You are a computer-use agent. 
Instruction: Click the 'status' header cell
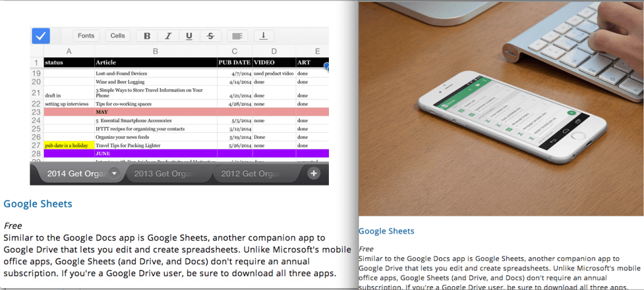[x=69, y=62]
